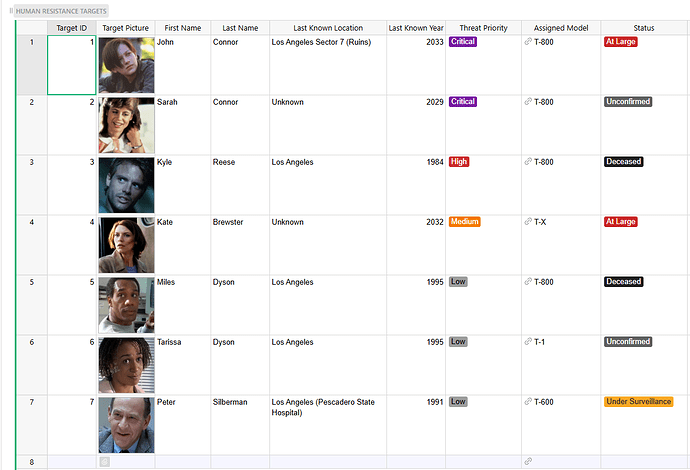Open Tarissa Dyson's target picture

click(126, 365)
